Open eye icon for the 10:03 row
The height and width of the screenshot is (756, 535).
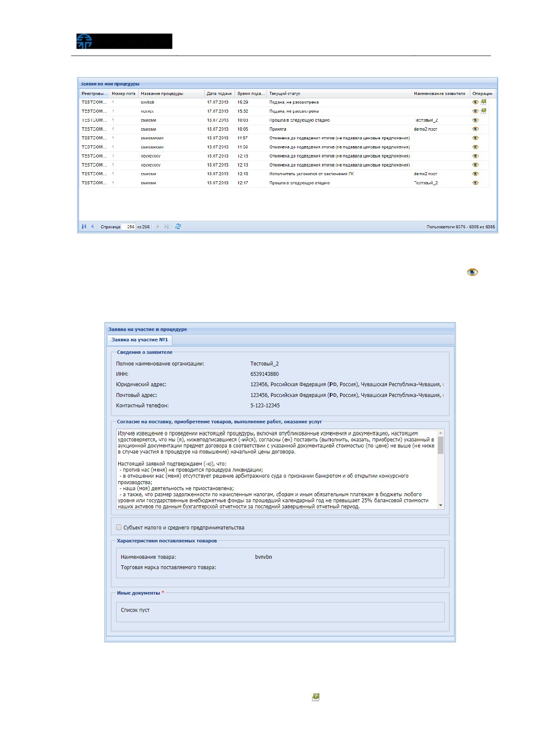click(475, 120)
